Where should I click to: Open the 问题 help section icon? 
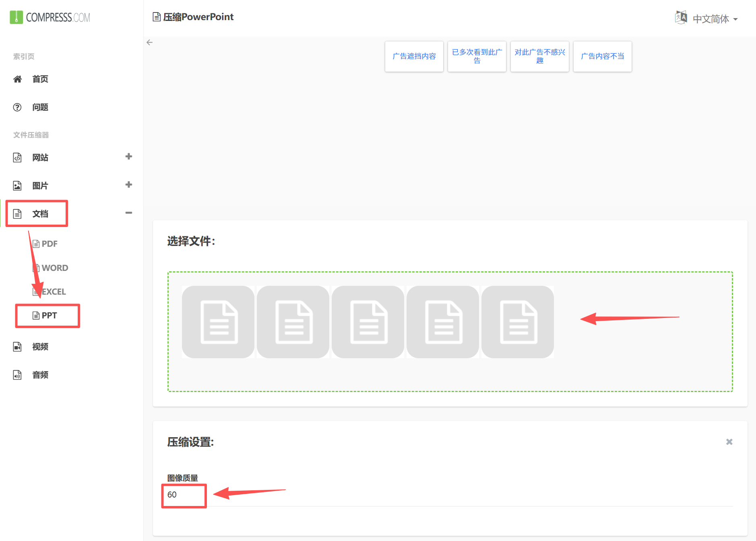[17, 107]
